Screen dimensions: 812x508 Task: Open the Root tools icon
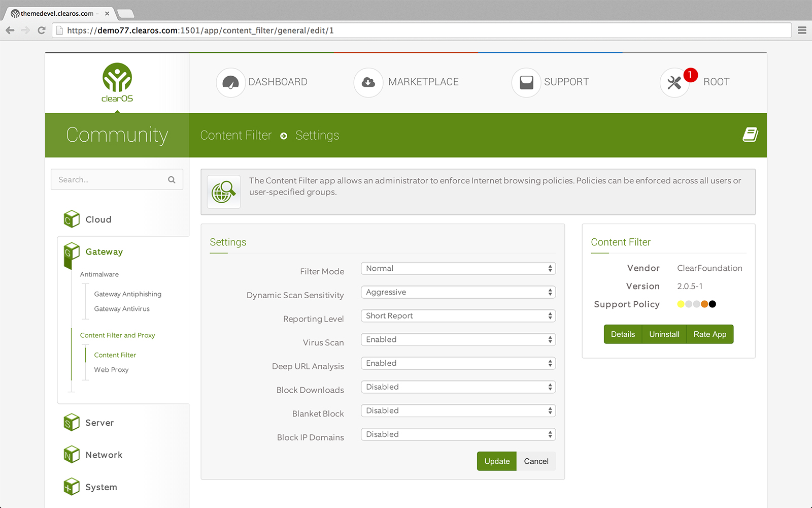point(674,82)
